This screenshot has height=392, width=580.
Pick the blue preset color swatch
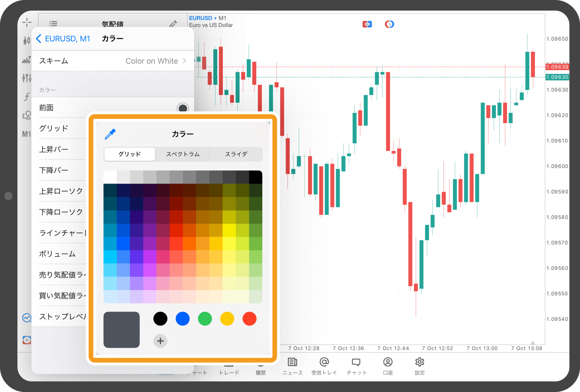[x=183, y=319]
